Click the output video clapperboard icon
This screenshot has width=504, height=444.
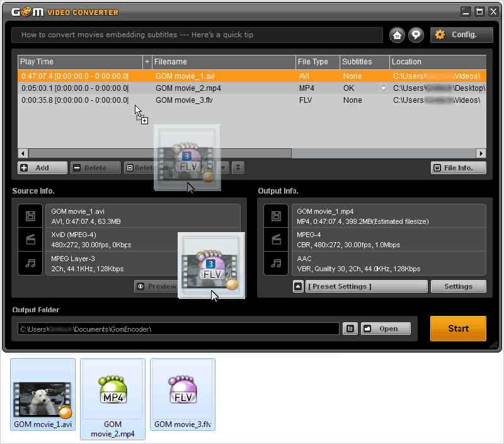tap(275, 239)
